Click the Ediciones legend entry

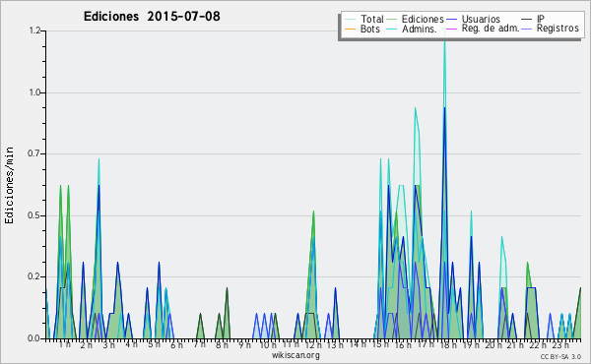[423, 19]
